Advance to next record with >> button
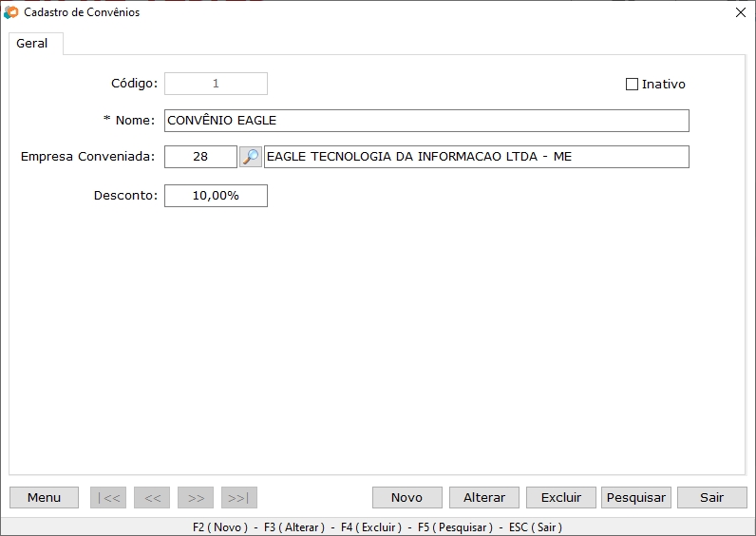This screenshot has width=756, height=536. (196, 498)
